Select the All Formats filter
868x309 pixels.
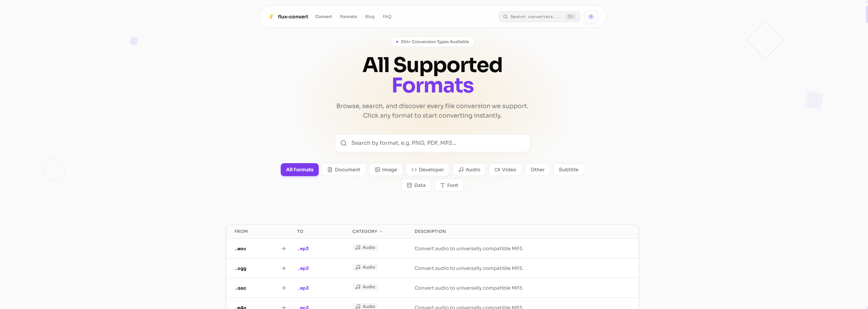click(x=299, y=170)
